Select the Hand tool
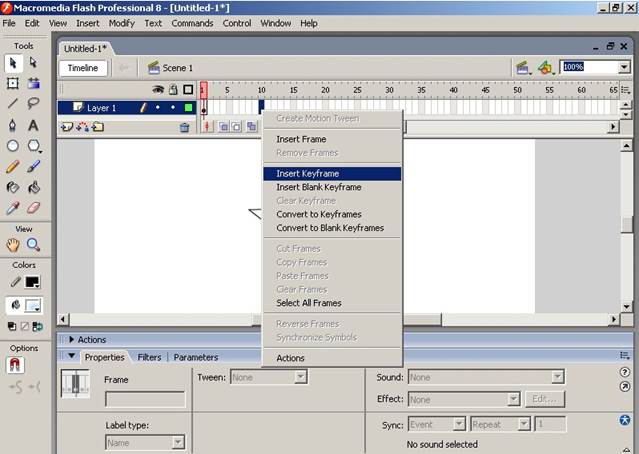Viewport: 639px width, 454px height. coord(13,245)
